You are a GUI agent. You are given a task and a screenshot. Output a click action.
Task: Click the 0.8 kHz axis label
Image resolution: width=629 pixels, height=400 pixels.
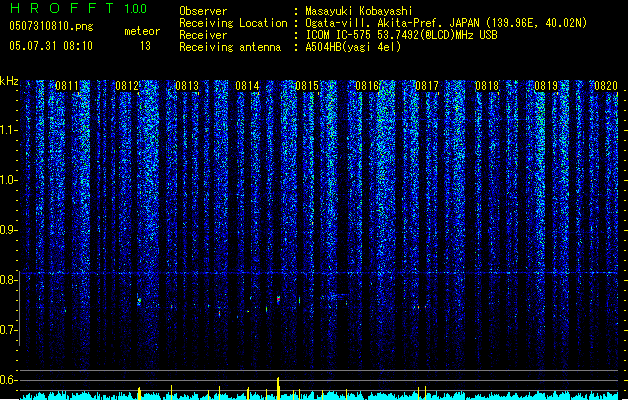click(x=8, y=280)
